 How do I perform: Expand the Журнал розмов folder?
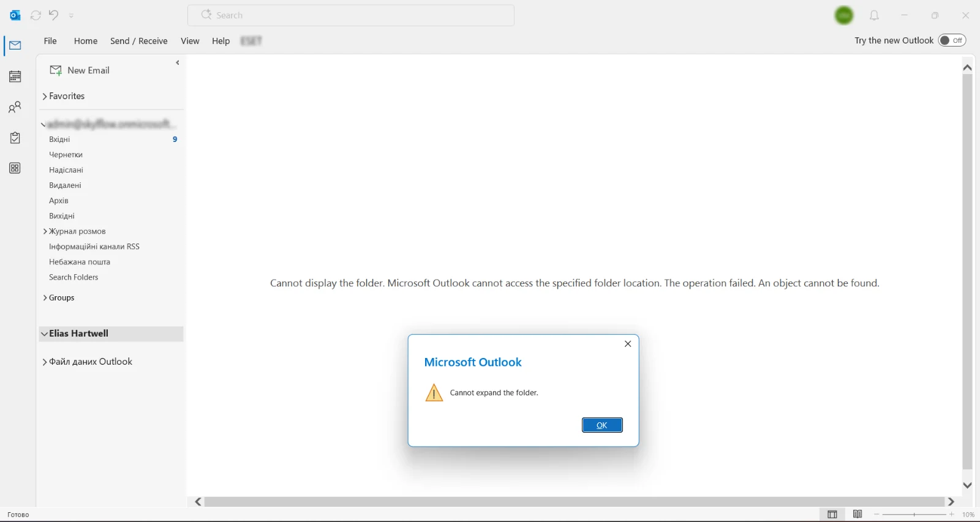[45, 231]
